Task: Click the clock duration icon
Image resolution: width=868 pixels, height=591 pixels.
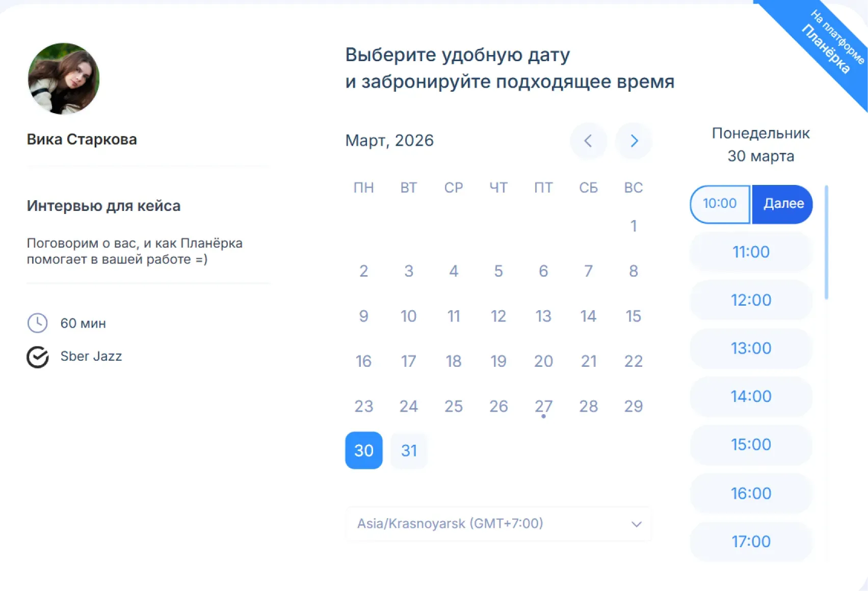Action: 37,323
